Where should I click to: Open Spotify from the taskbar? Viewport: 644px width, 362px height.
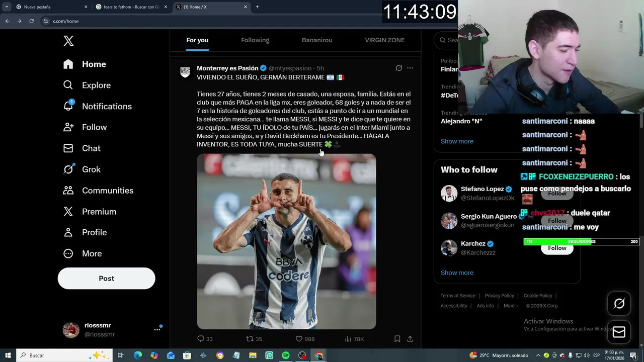click(x=286, y=355)
